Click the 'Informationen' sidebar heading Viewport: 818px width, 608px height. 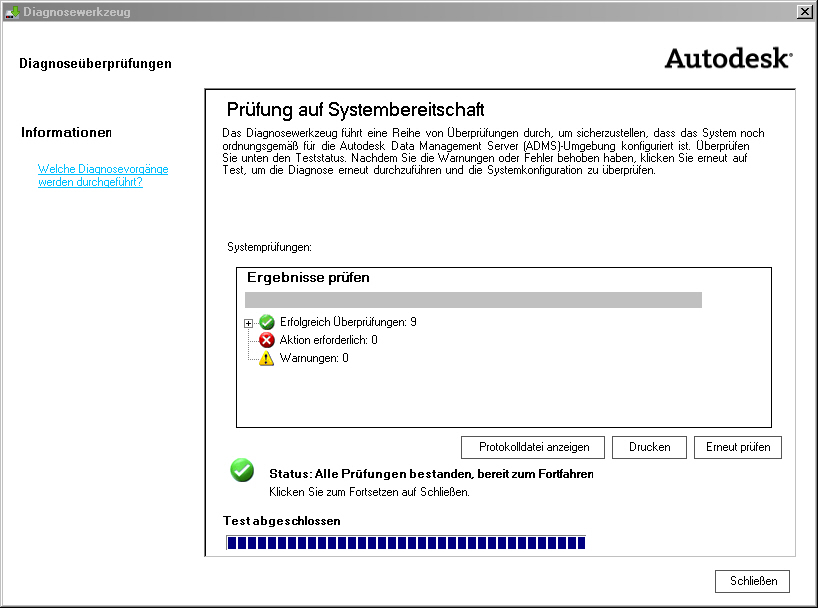(x=66, y=133)
